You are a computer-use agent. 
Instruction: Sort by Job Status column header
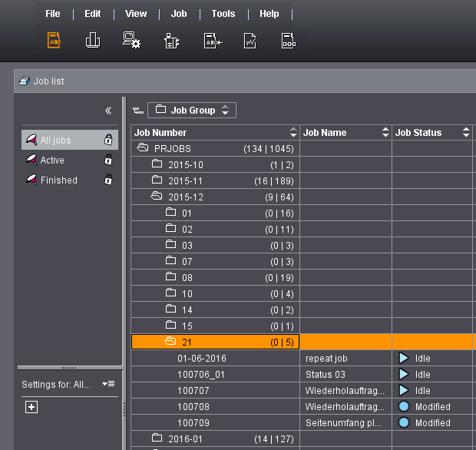[x=418, y=133]
